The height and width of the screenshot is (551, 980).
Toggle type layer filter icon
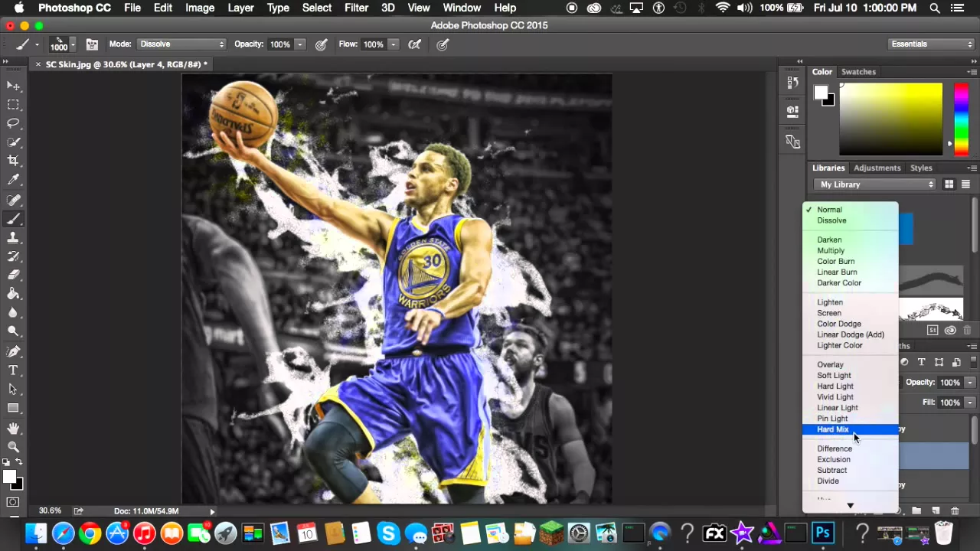(922, 362)
